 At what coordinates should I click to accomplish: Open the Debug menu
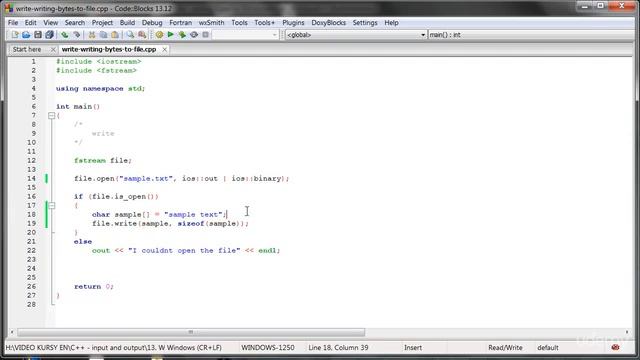point(152,22)
